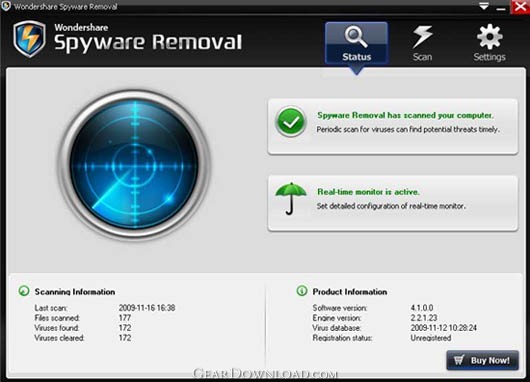
Task: Click 'Unregistered' registration status
Action: 431,338
